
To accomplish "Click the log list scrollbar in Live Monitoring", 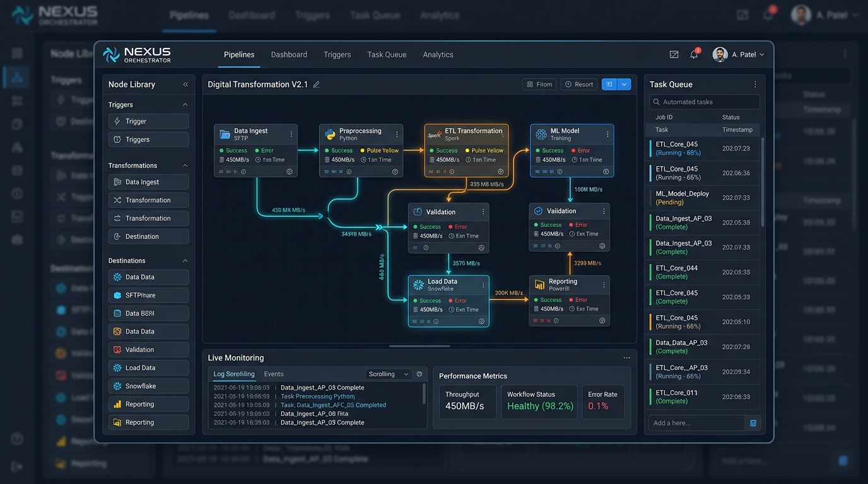I will coord(424,394).
